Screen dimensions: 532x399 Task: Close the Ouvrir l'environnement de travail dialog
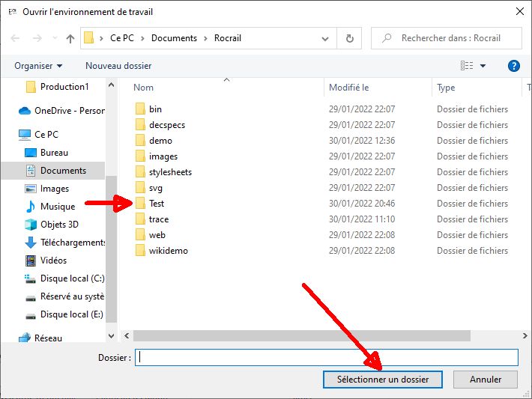pyautogui.click(x=519, y=11)
